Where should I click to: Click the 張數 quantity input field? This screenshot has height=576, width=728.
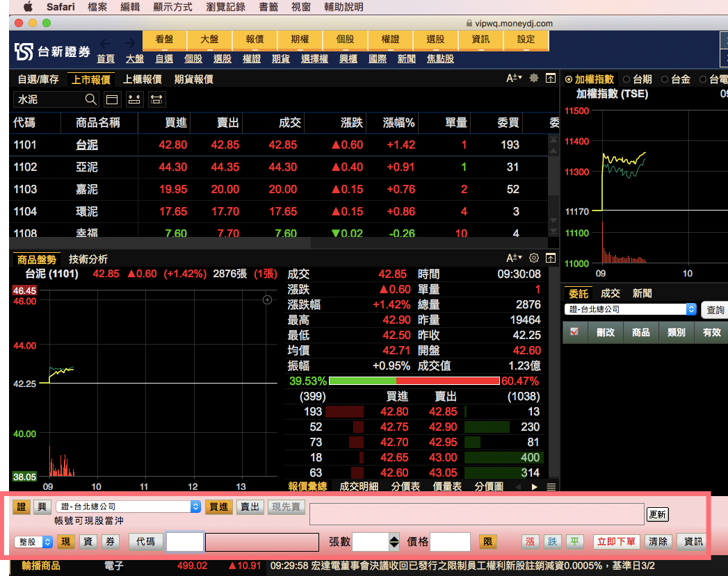pos(371,542)
